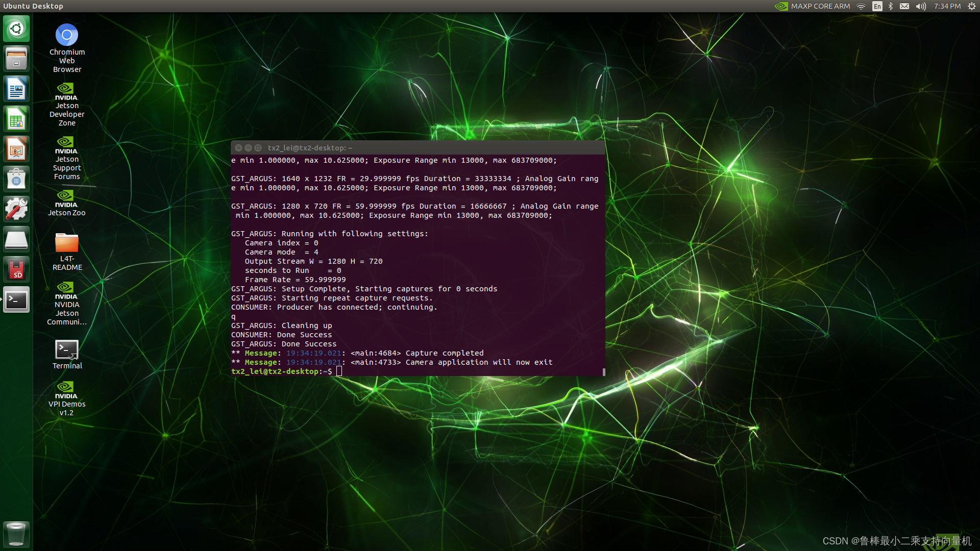Click 'Camera index = 0' line
The image size is (980, 551).
point(281,243)
